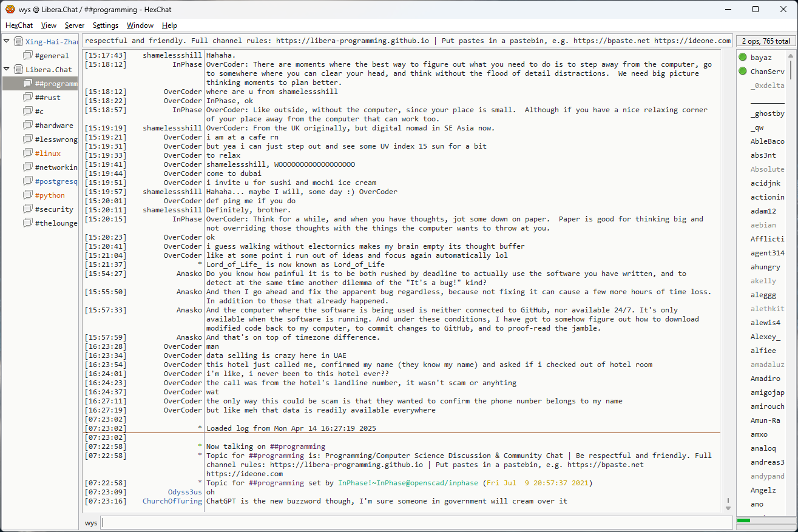The image size is (798, 532).
Task: Click the ##rust channel icon
Action: [x=28, y=98]
